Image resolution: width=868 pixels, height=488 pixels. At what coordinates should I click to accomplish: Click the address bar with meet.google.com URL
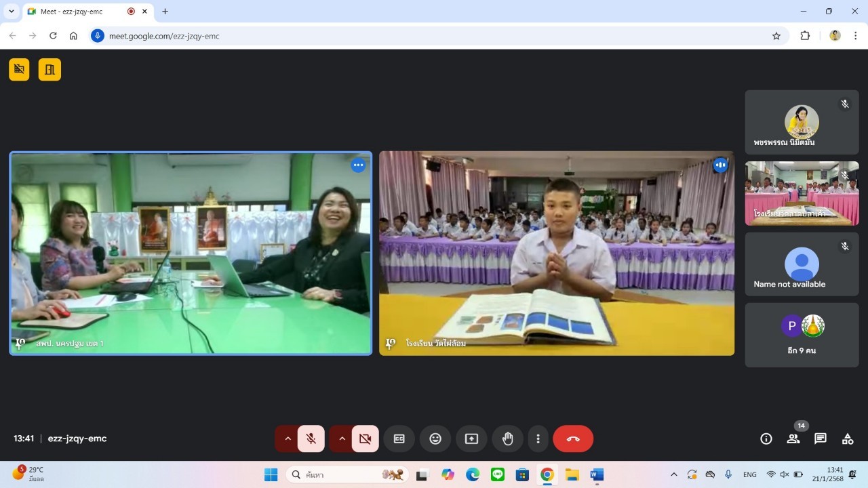(x=439, y=36)
